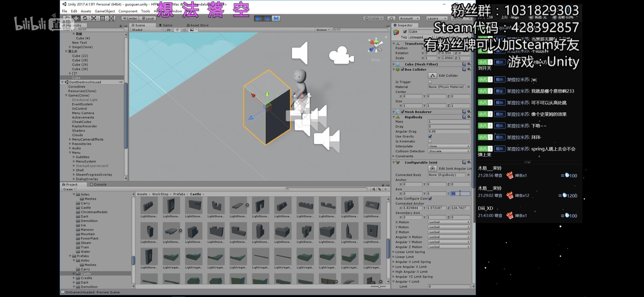Open the Interpolate dropdown
The width and height of the screenshot is (644, 297).
[449, 146]
